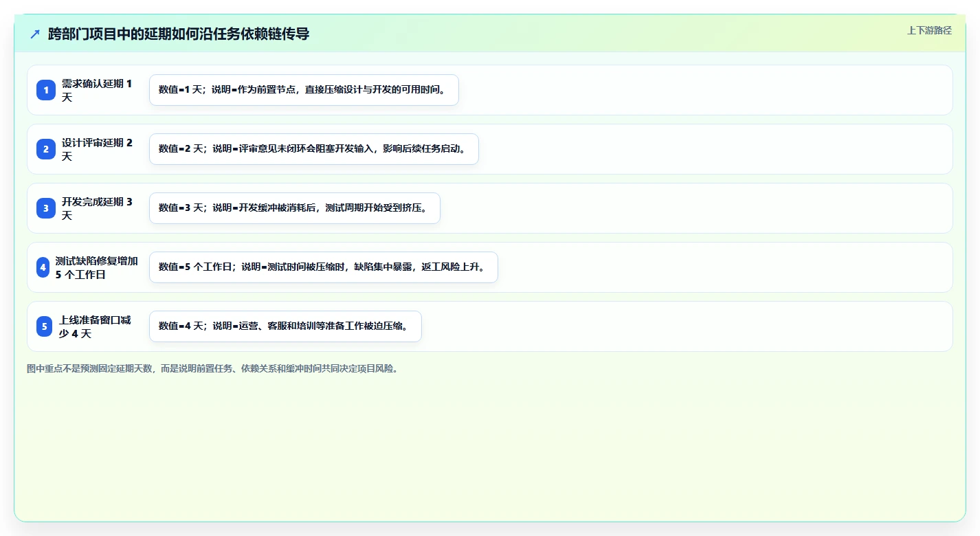This screenshot has height=536, width=980.
Task: Click the step 3 number badge
Action: [46, 208]
